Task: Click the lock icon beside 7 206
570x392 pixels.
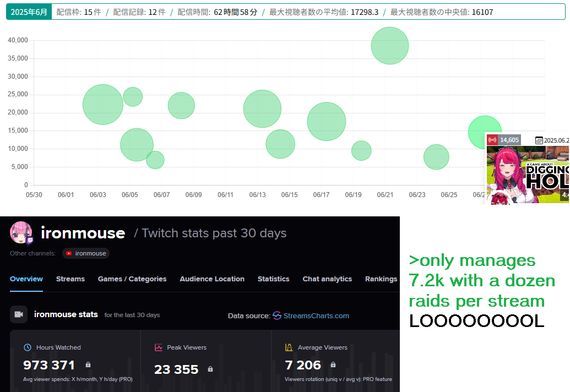Action: click(x=333, y=364)
